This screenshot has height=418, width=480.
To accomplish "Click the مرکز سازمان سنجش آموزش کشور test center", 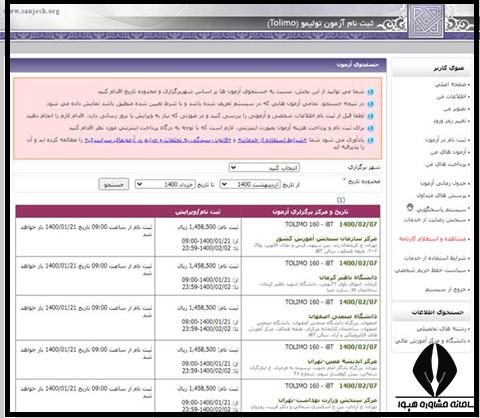I will pyautogui.click(x=326, y=239).
